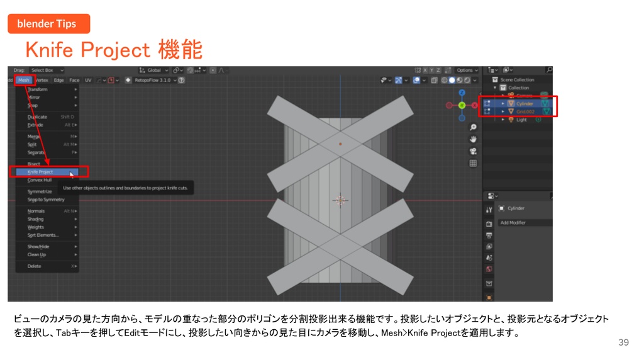Click the RetopoFlow help question icon
The height and width of the screenshot is (362, 644).
pos(182,80)
